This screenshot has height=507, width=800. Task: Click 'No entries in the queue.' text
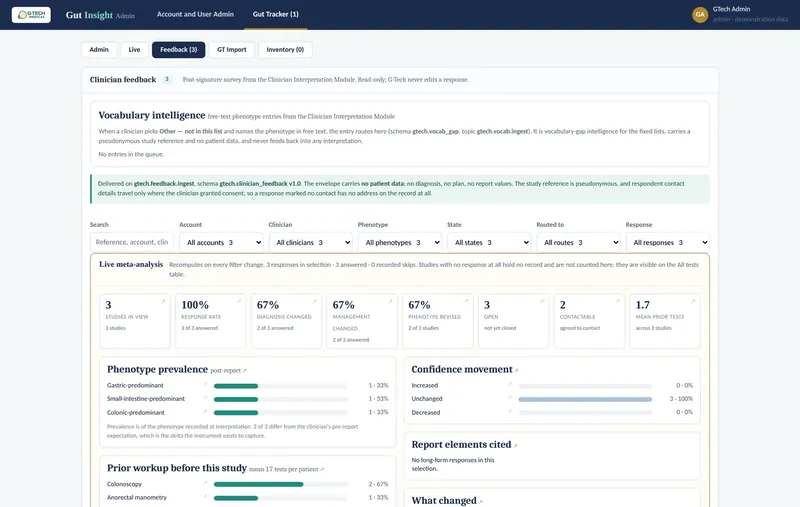click(131, 154)
